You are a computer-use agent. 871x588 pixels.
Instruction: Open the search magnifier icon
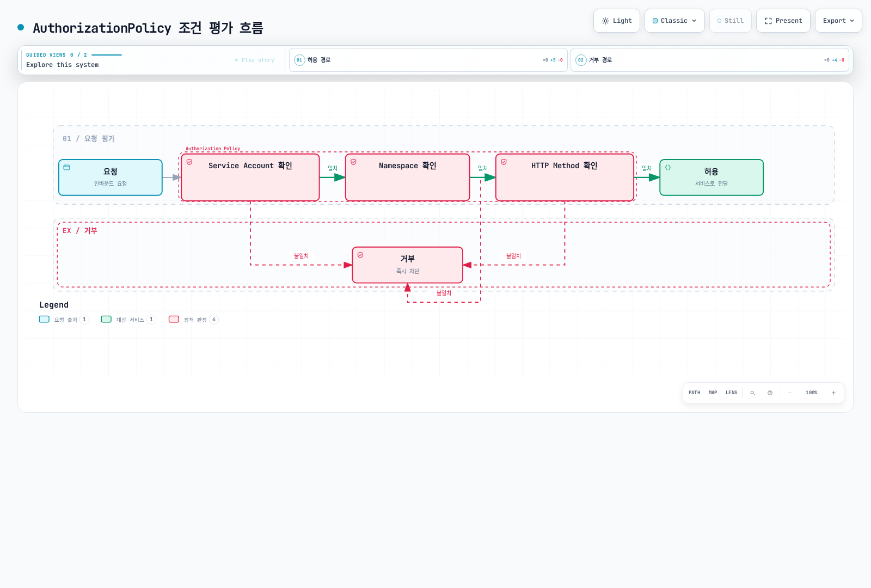tap(752, 393)
